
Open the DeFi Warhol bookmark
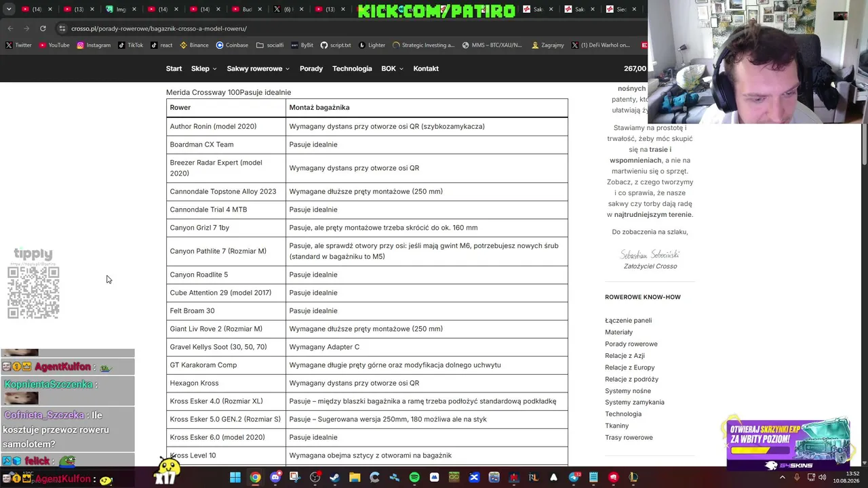[600, 45]
